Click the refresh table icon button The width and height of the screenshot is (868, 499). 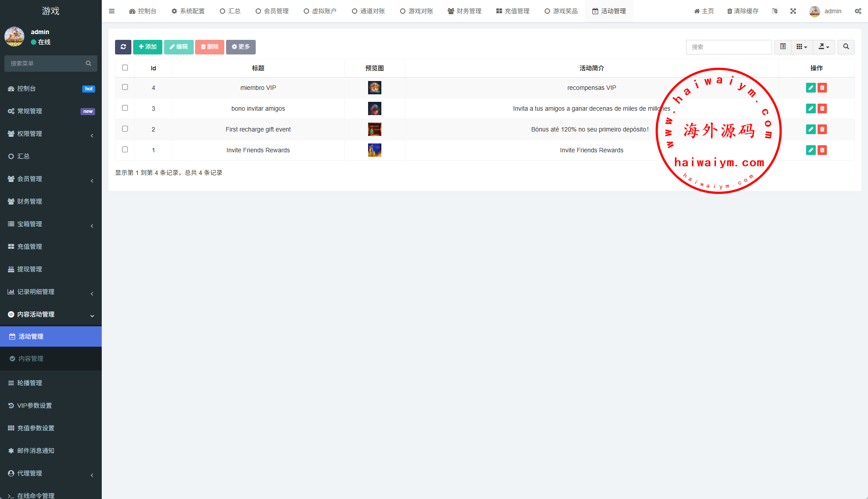tap(123, 47)
